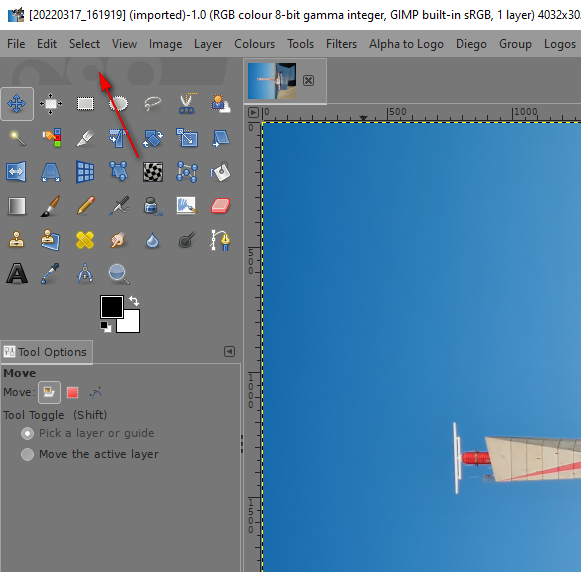This screenshot has height=572, width=581.
Task: Open the Colours menu
Action: click(255, 44)
